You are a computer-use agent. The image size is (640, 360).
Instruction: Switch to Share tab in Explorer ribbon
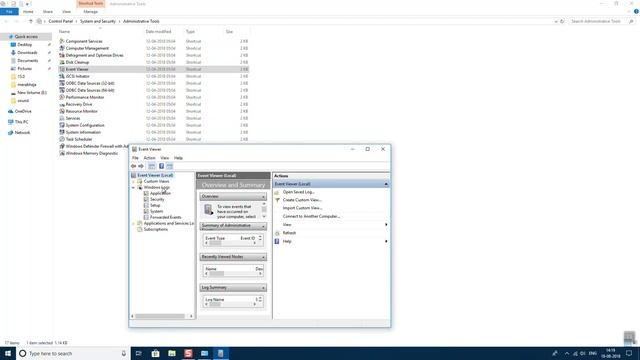click(48, 12)
